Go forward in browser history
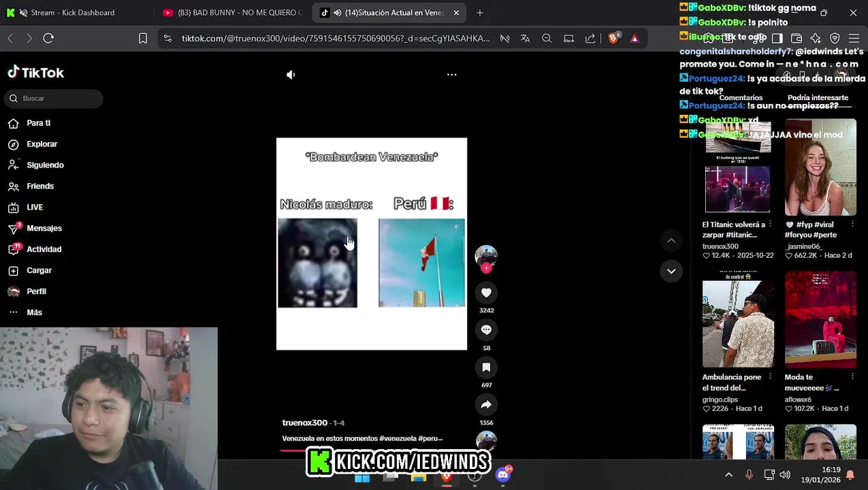The height and width of the screenshot is (490, 868). point(29,38)
